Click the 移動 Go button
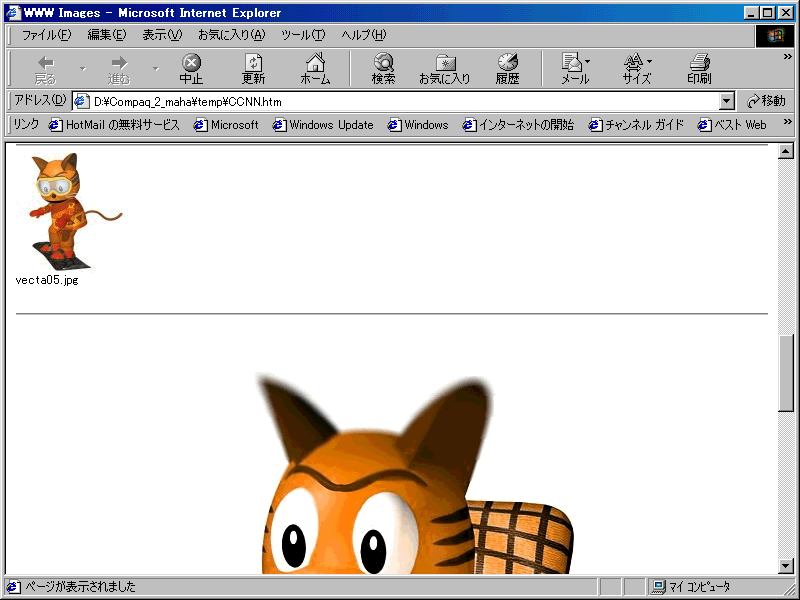800x600 pixels. [x=766, y=101]
